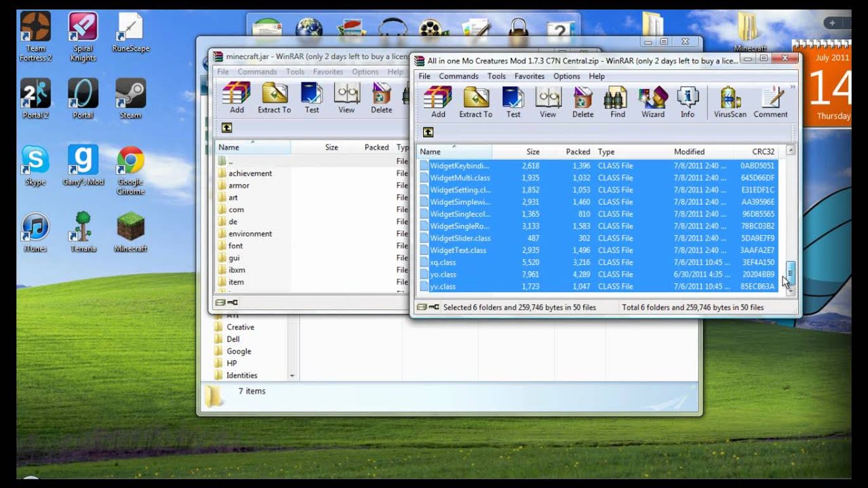Open File menu in minecraft.jar window
This screenshot has width=868, height=488.
tap(223, 72)
